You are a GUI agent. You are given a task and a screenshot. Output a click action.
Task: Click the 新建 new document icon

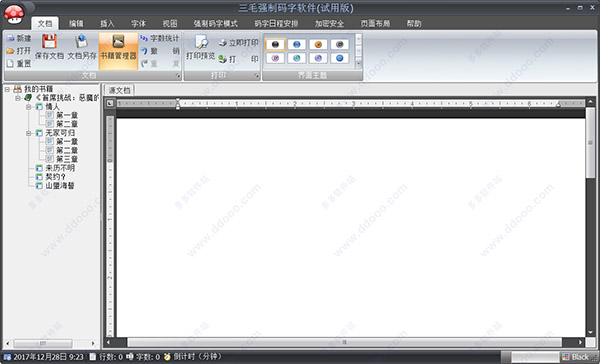click(10, 38)
